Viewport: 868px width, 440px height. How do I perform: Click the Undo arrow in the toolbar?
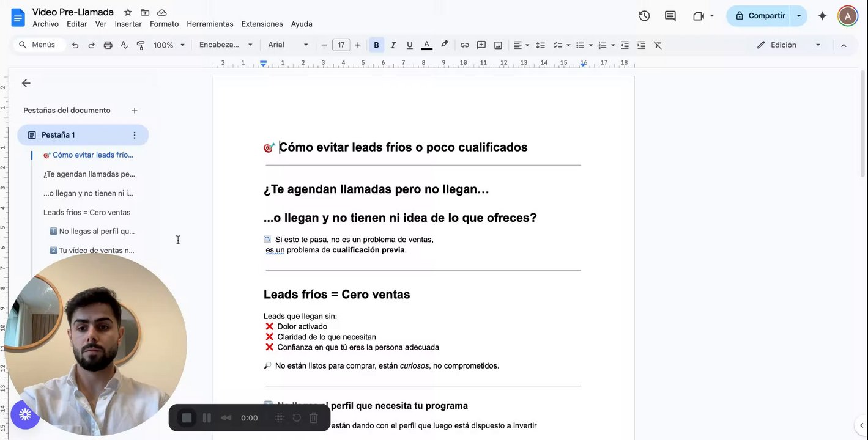[x=75, y=45]
